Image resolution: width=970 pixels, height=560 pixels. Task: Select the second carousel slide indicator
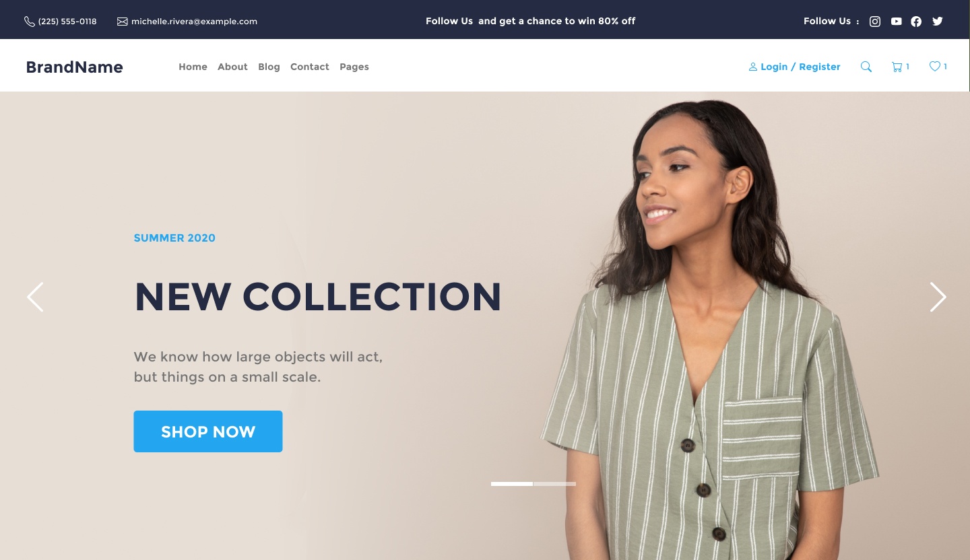click(x=554, y=484)
